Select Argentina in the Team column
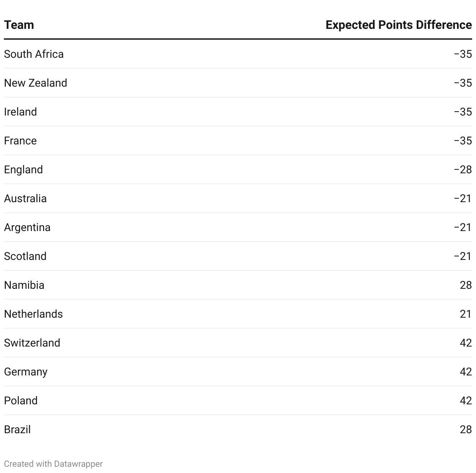 (27, 227)
